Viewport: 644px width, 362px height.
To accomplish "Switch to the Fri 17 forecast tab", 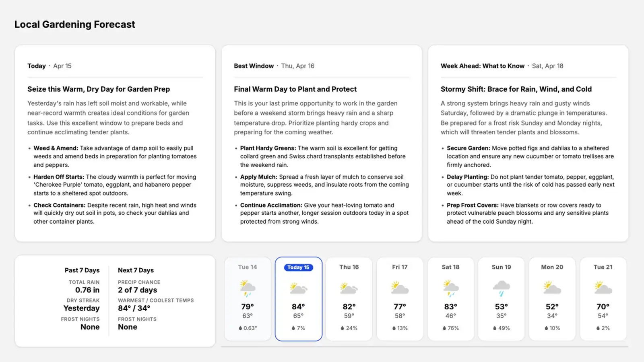I will (x=400, y=299).
